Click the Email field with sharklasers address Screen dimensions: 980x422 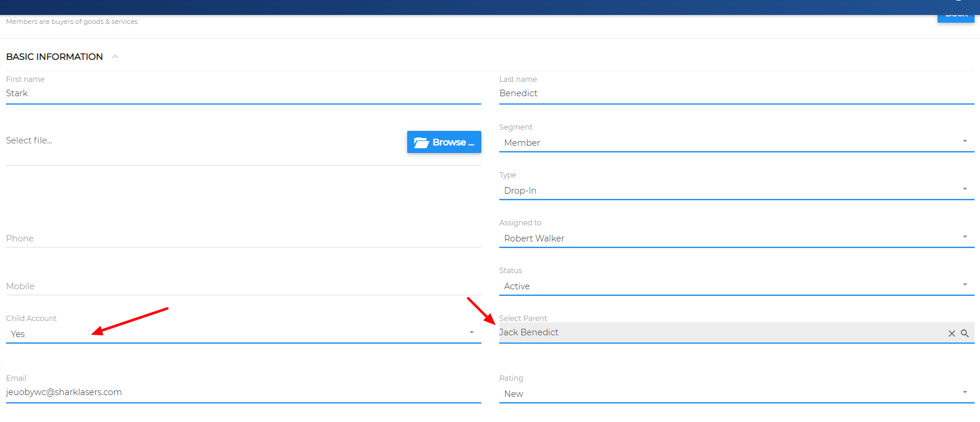click(243, 392)
